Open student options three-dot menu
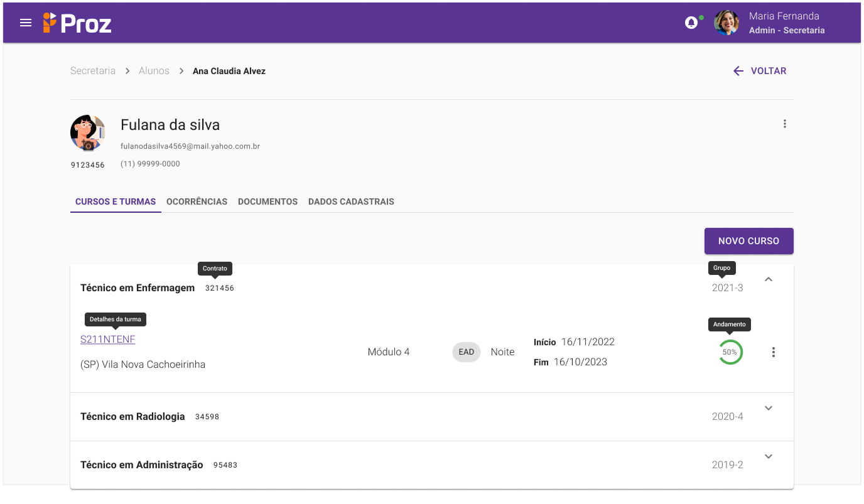864x504 pixels. pyautogui.click(x=784, y=124)
